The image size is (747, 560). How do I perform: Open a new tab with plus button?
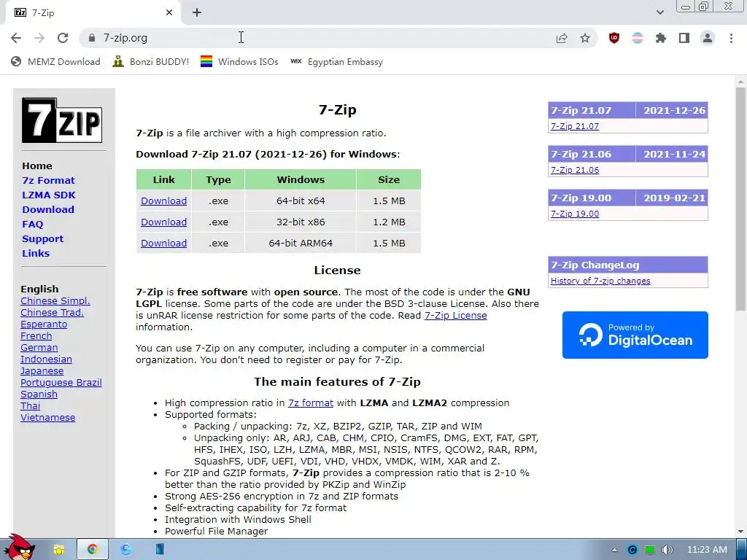pyautogui.click(x=197, y=13)
